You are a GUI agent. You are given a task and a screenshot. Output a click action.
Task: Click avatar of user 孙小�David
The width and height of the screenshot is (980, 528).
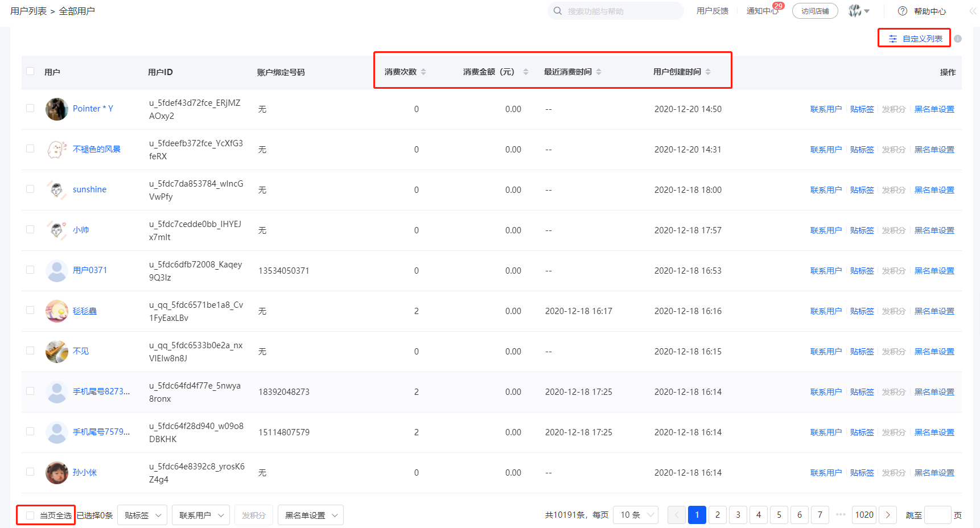tap(57, 473)
